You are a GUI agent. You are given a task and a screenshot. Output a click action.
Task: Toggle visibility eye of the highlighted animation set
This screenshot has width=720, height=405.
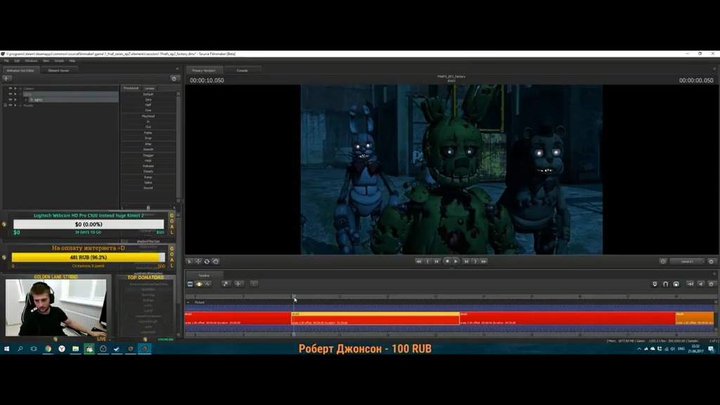[x=10, y=94]
